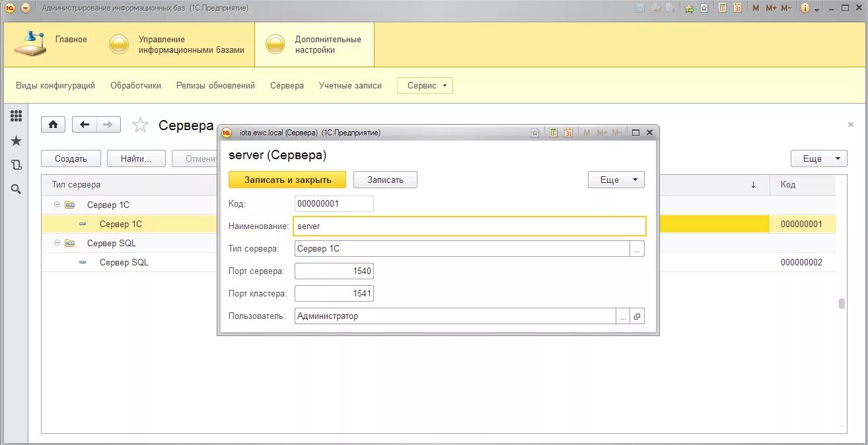868x445 pixels.
Task: Switch to Управление информационными базами section
Action: tap(176, 45)
